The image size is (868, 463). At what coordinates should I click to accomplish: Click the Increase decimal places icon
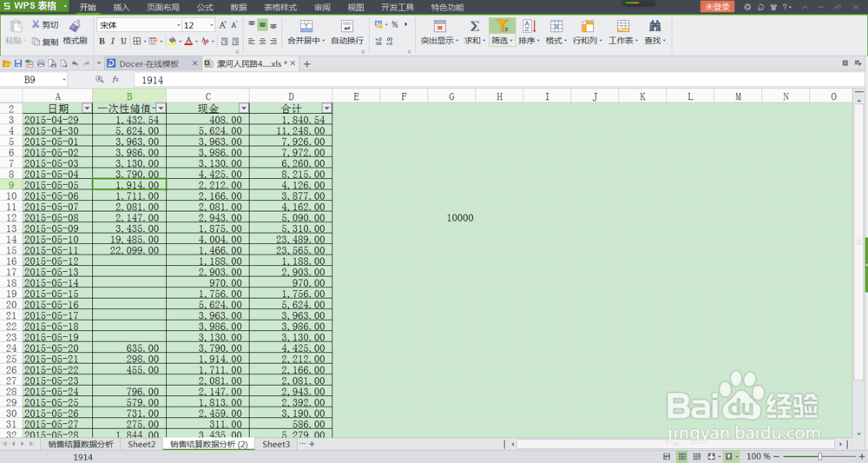point(378,42)
